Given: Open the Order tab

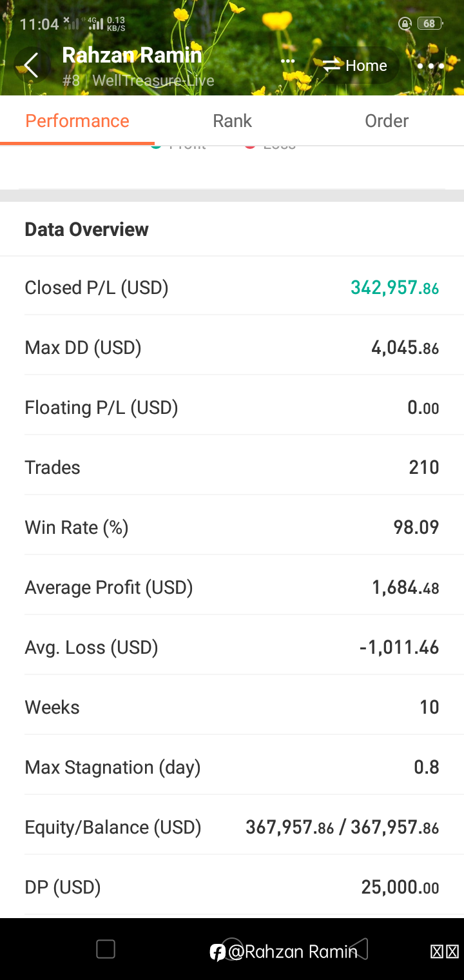Looking at the screenshot, I should (387, 121).
